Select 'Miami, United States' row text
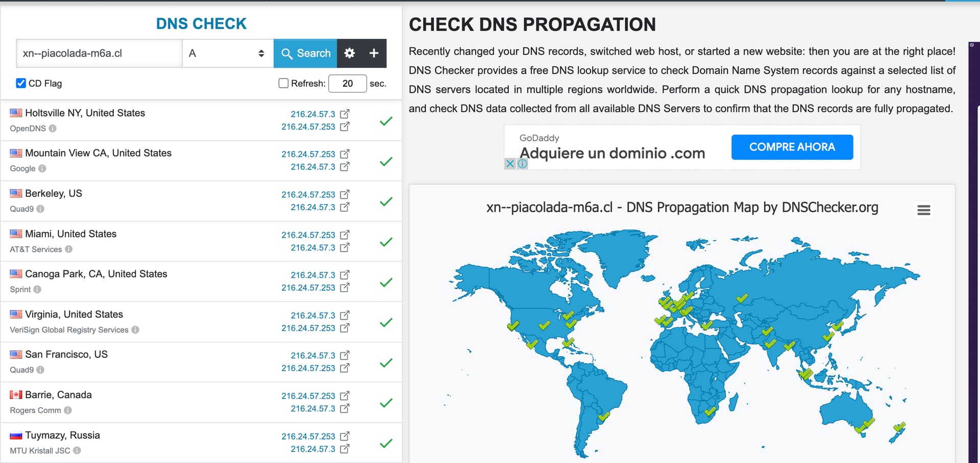 pyautogui.click(x=71, y=234)
